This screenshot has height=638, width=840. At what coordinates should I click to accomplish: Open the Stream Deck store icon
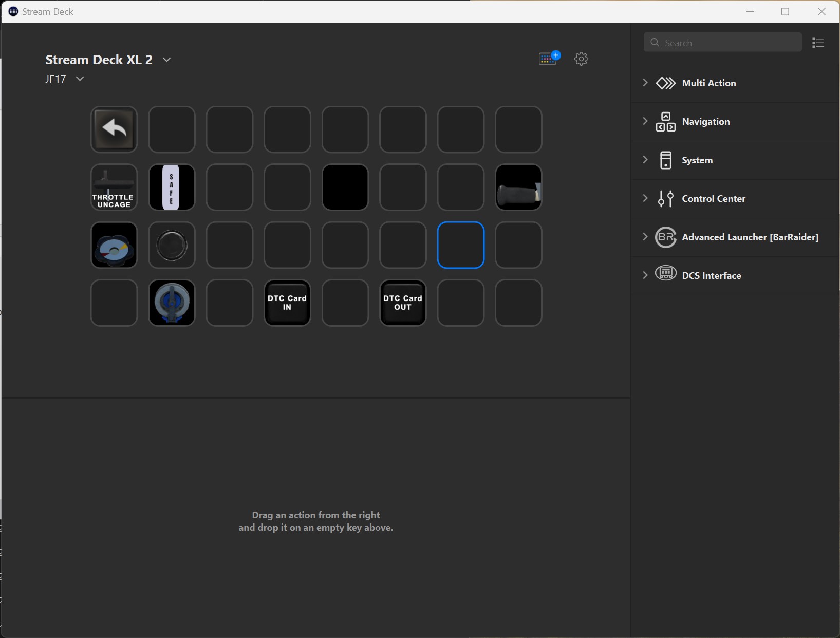[x=549, y=59]
